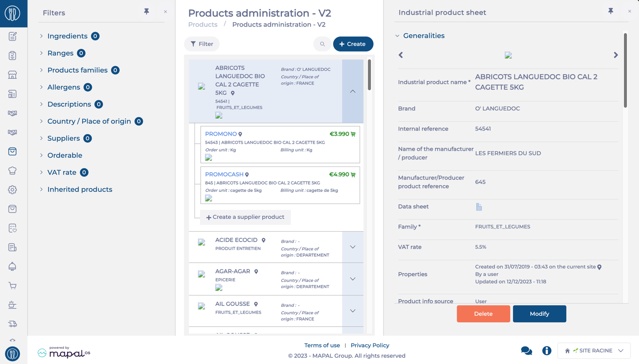Viewport: 639px width, 364px height.
Task: Open the Privacy Policy link
Action: (x=370, y=346)
